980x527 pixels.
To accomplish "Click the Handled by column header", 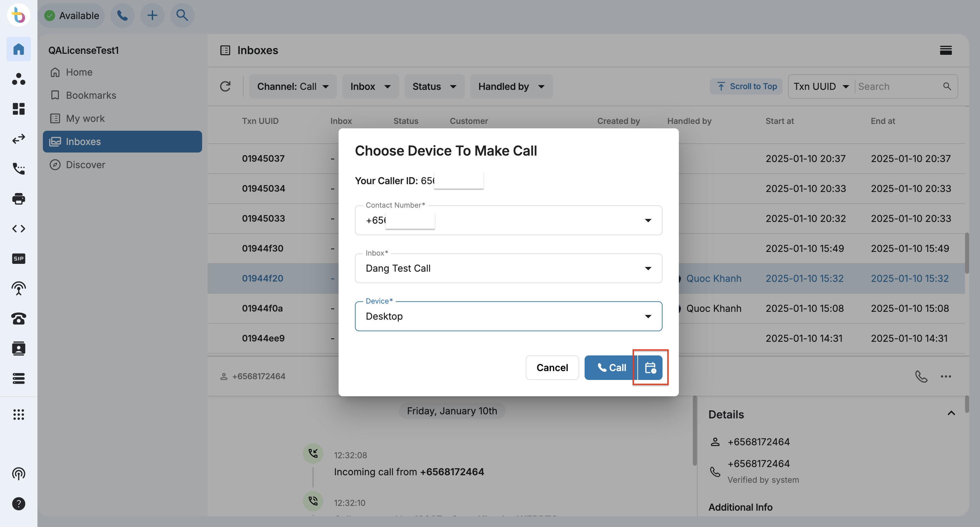I will pos(689,121).
